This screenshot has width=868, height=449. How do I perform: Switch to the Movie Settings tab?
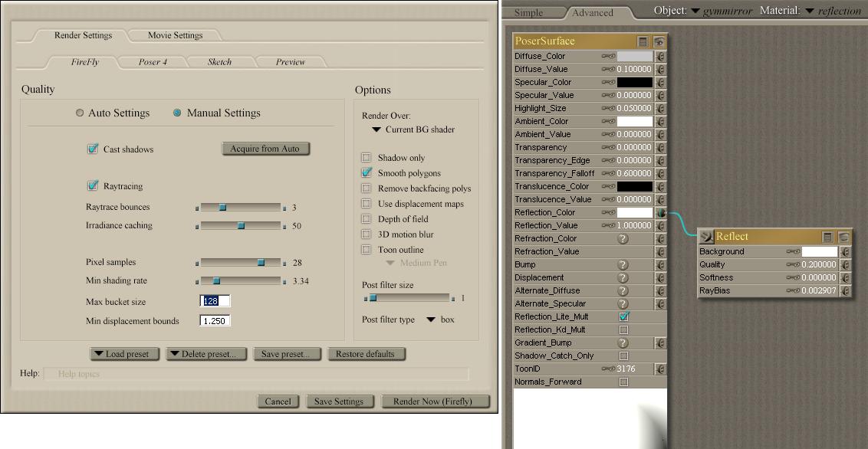[x=175, y=35]
